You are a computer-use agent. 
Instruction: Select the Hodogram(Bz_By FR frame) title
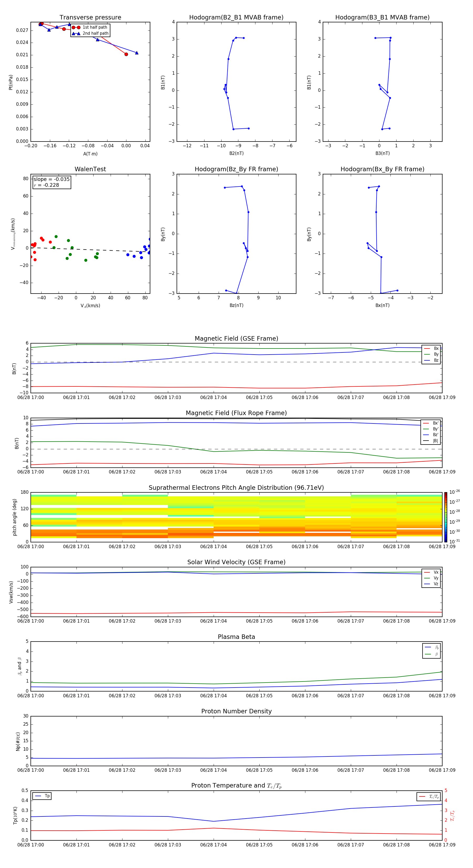coord(236,169)
